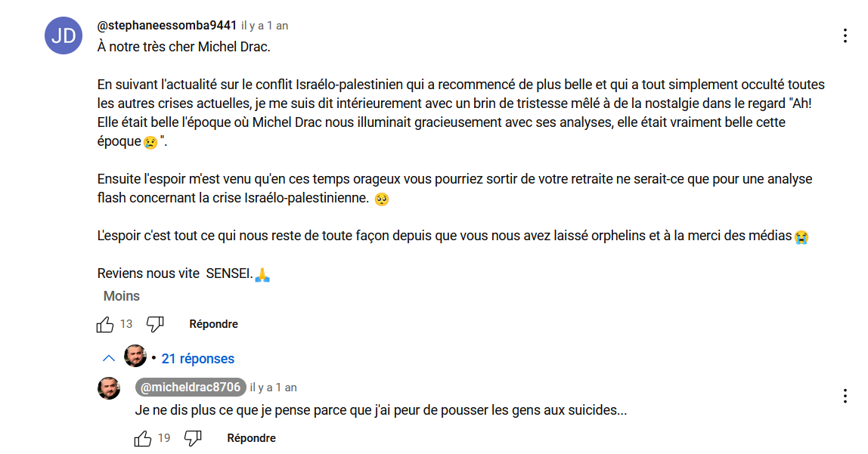The width and height of the screenshot is (868, 454).
Task: Click the JD profile avatar
Action: (64, 36)
